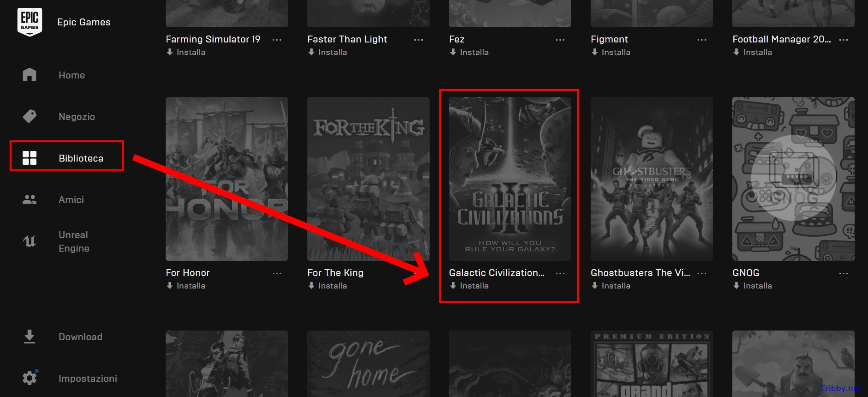The width and height of the screenshot is (868, 397).
Task: Open options menu for Fez
Action: tap(560, 40)
